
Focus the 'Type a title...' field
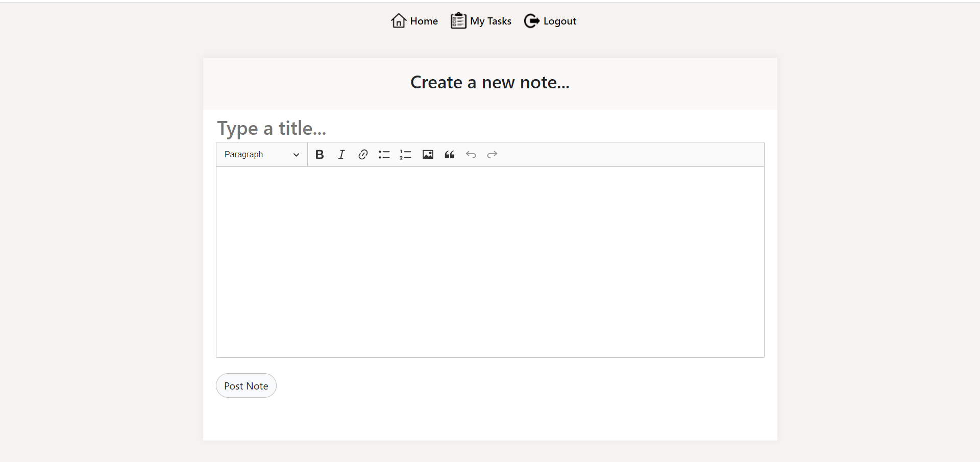490,128
